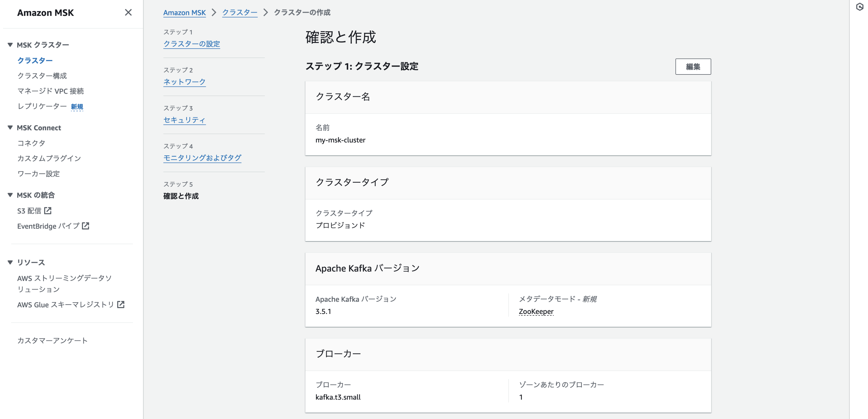Open カスタマーアンケート in the sidebar
The width and height of the screenshot is (868, 419).
point(52,340)
